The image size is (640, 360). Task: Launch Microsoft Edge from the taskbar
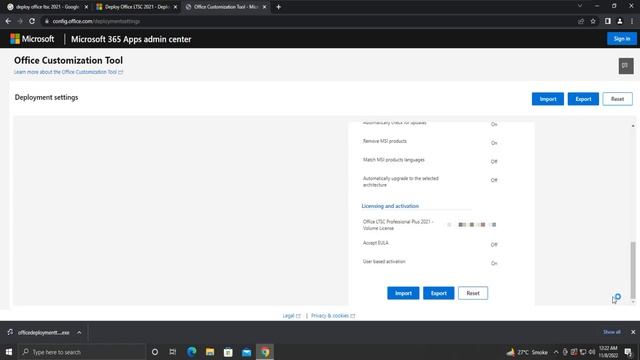pos(191,352)
